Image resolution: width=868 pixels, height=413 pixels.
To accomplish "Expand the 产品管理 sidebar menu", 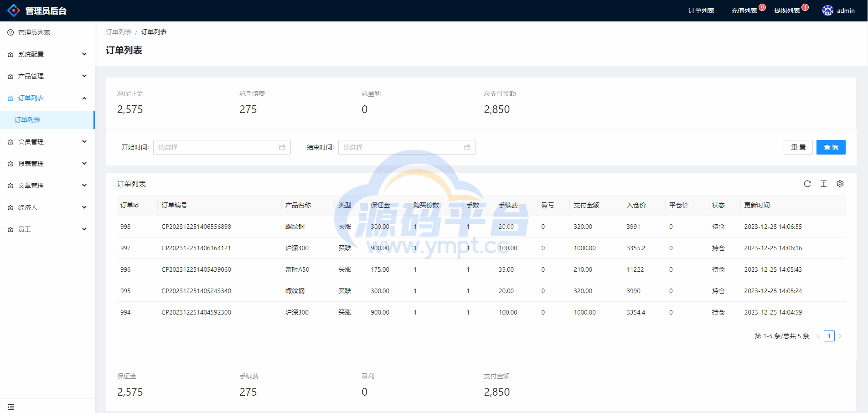I will pyautogui.click(x=47, y=76).
